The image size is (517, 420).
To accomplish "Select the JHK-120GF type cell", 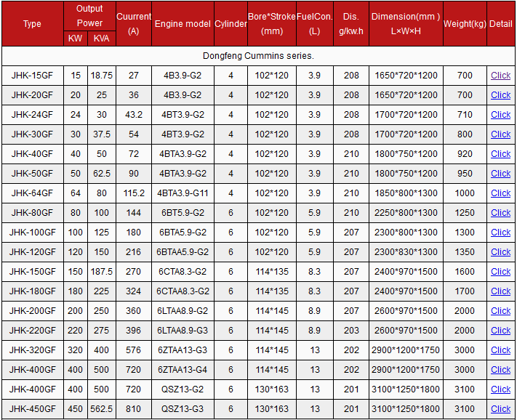I will (x=32, y=252).
